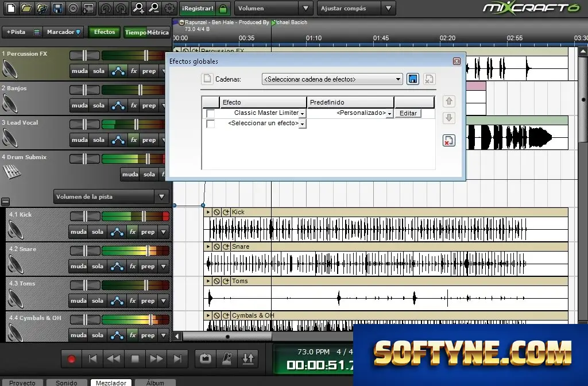Toggle automation on Percussion FX track
Screen dimensions: 588x386
pyautogui.click(x=118, y=71)
